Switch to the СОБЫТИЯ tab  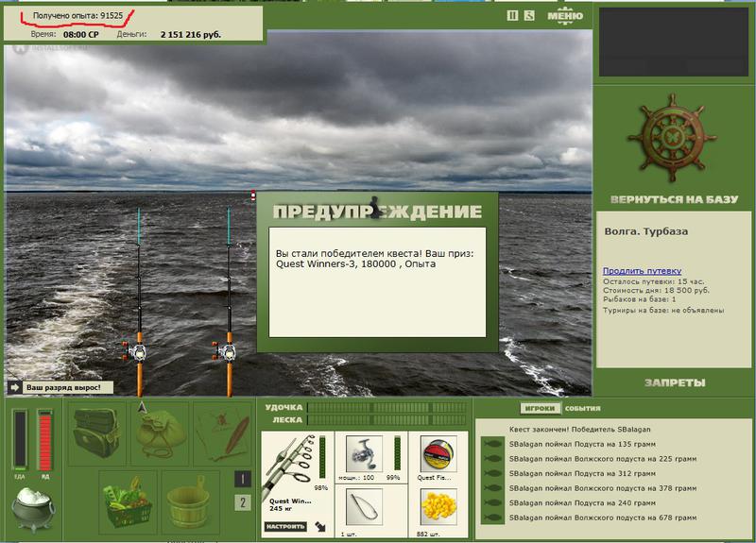582,408
